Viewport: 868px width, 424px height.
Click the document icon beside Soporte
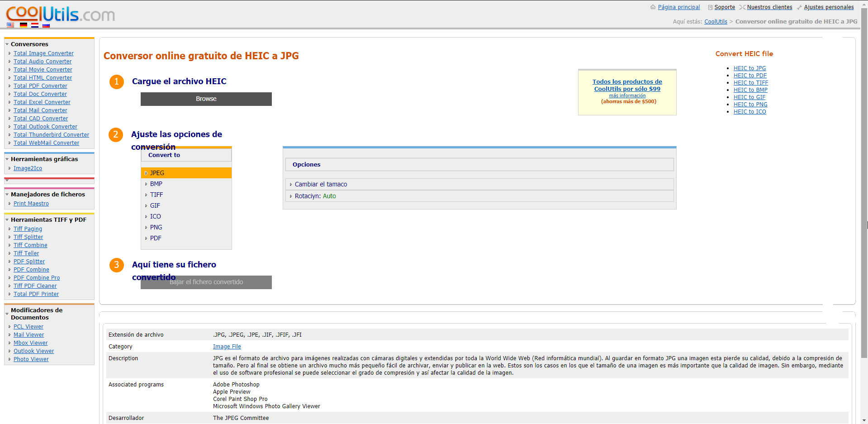pos(710,7)
